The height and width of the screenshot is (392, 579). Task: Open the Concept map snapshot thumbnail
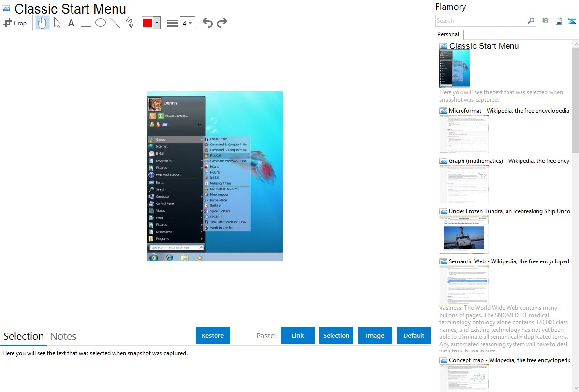(464, 378)
